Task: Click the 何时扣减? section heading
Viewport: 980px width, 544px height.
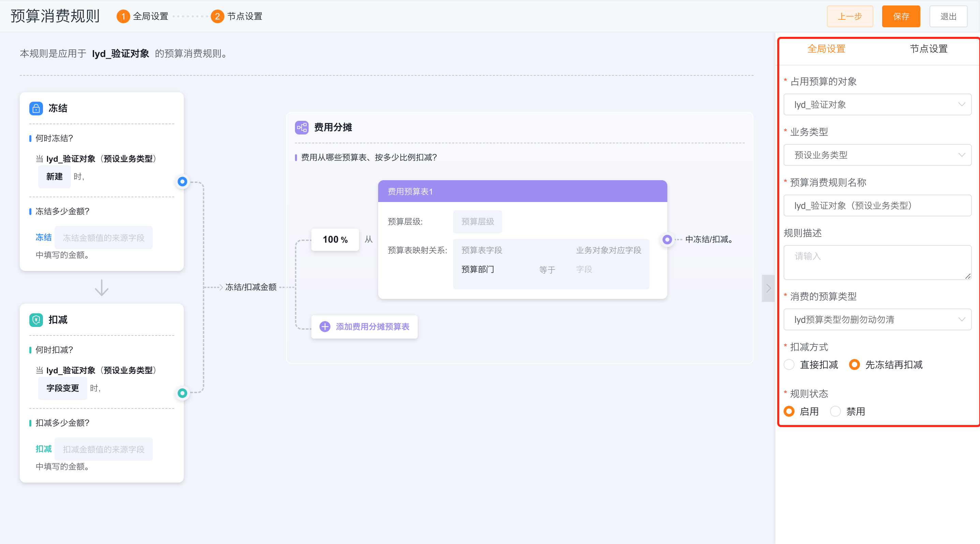Action: 54,350
